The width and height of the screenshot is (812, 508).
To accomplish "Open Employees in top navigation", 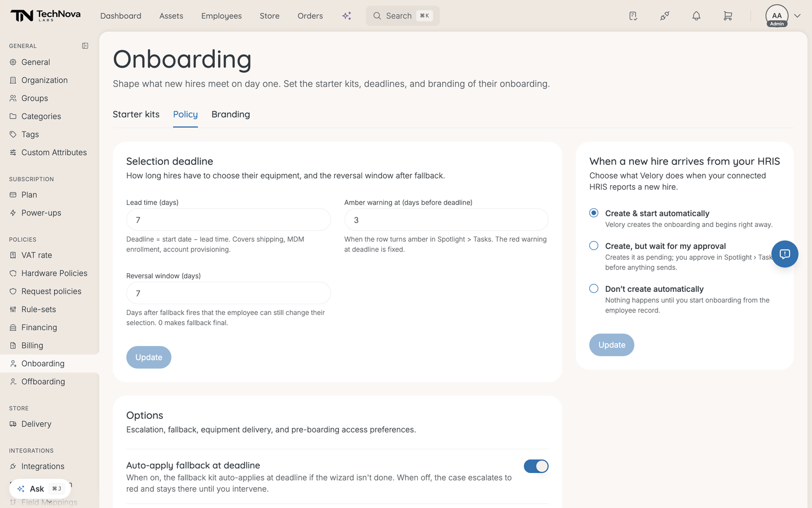I will pyautogui.click(x=222, y=16).
